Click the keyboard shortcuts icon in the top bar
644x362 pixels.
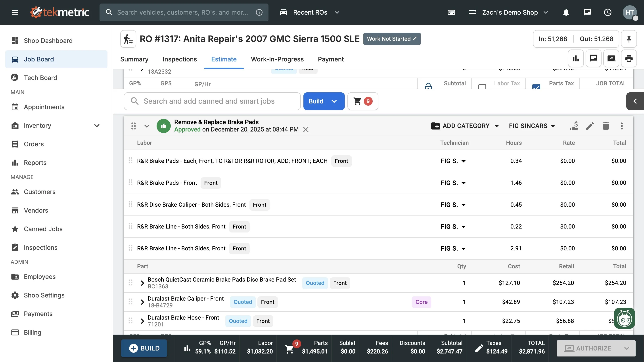coord(451,12)
